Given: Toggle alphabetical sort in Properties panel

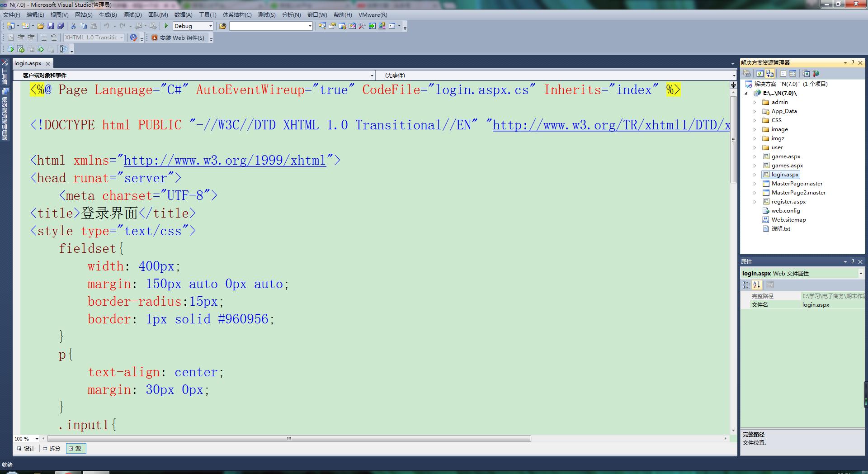Looking at the screenshot, I should tap(757, 285).
